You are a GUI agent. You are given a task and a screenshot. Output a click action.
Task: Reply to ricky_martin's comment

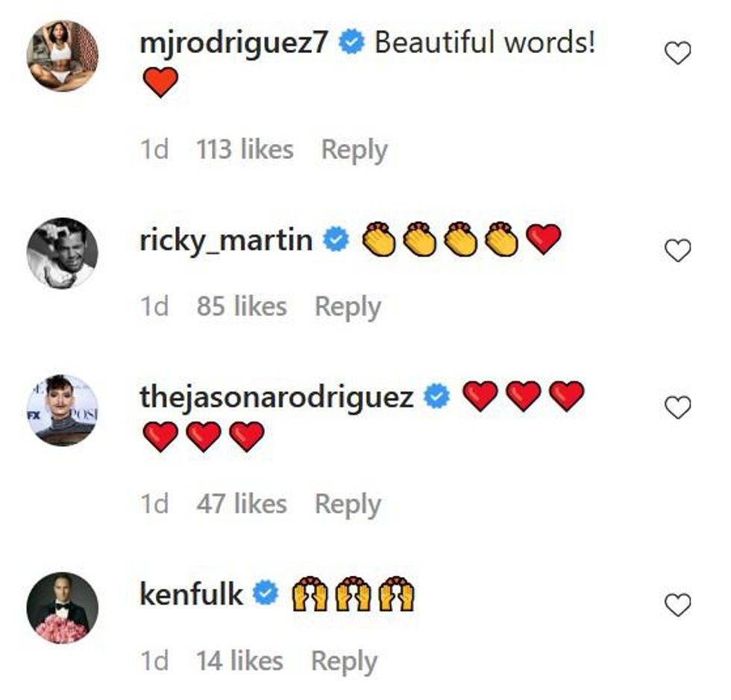click(348, 307)
